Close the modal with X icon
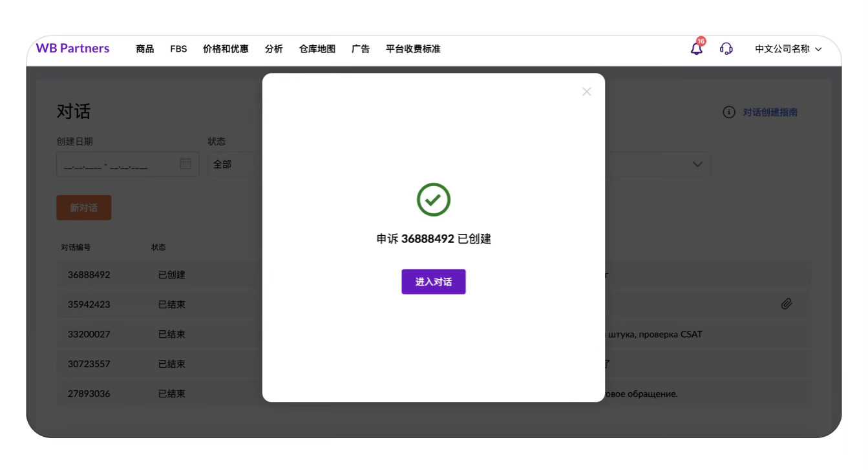This screenshot has width=868, height=473. pos(587,92)
